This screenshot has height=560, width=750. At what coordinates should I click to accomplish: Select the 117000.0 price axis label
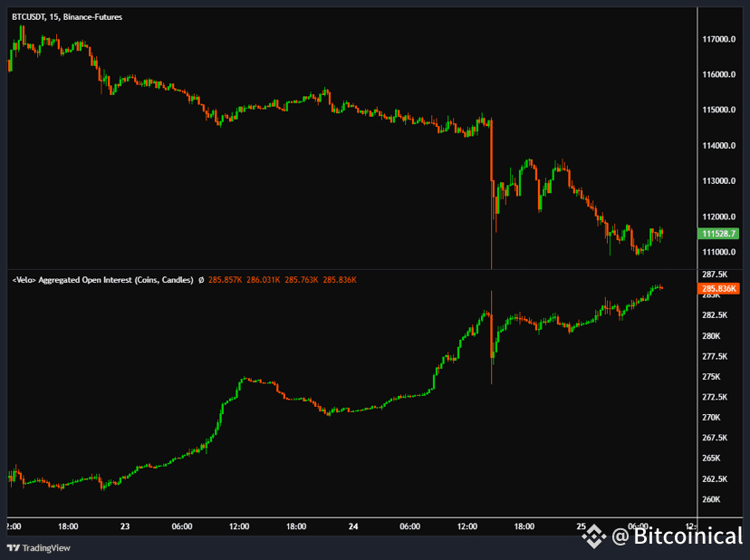coord(719,39)
